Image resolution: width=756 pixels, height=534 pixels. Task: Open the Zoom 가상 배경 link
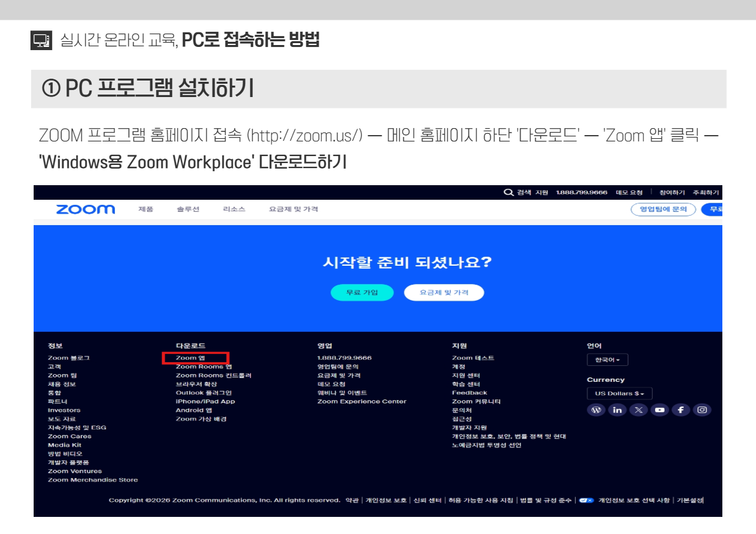click(201, 419)
